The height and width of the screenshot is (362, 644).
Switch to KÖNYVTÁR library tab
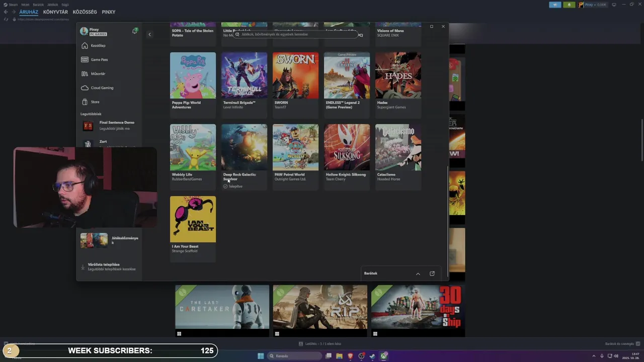click(55, 12)
